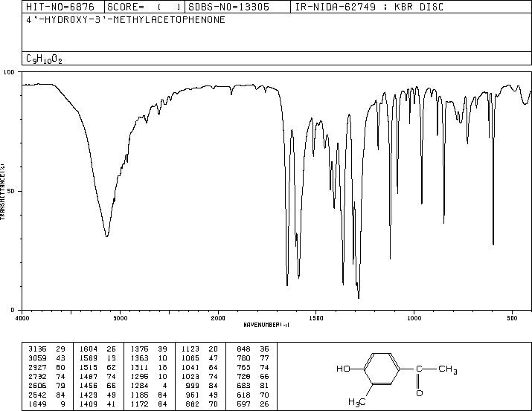The height and width of the screenshot is (411, 532).
Task: Select the 618 peak table entry
Action: pos(253,395)
